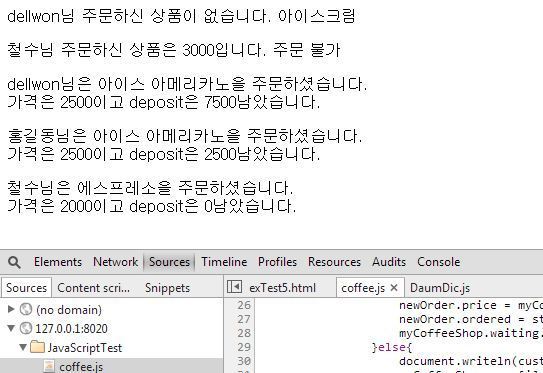Hide the navigator sidebar with the toggle icon
This screenshot has height=373, width=543.
[234, 287]
